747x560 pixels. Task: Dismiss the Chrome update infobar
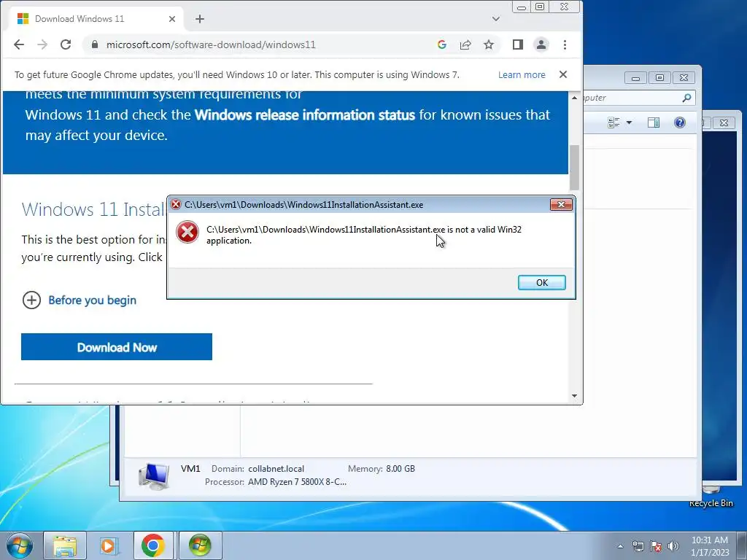(x=563, y=74)
